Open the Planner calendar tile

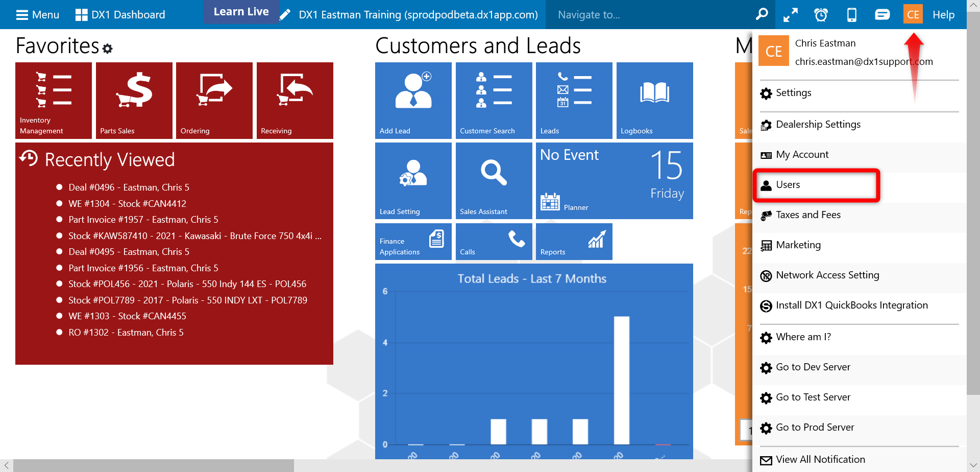(x=615, y=181)
